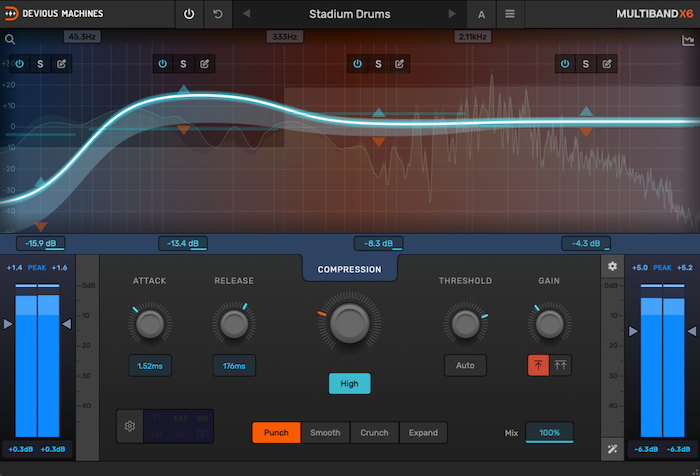Solo the band above 2.11kHz

(x=586, y=64)
